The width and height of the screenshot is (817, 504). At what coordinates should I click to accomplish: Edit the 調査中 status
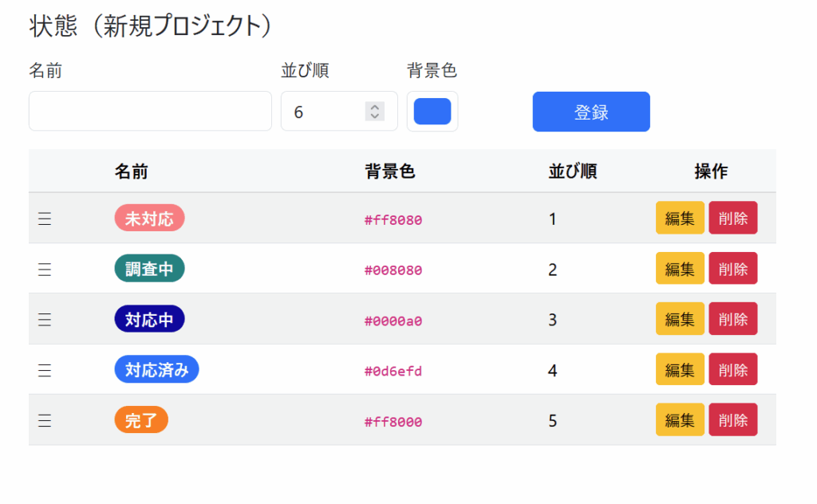point(680,269)
